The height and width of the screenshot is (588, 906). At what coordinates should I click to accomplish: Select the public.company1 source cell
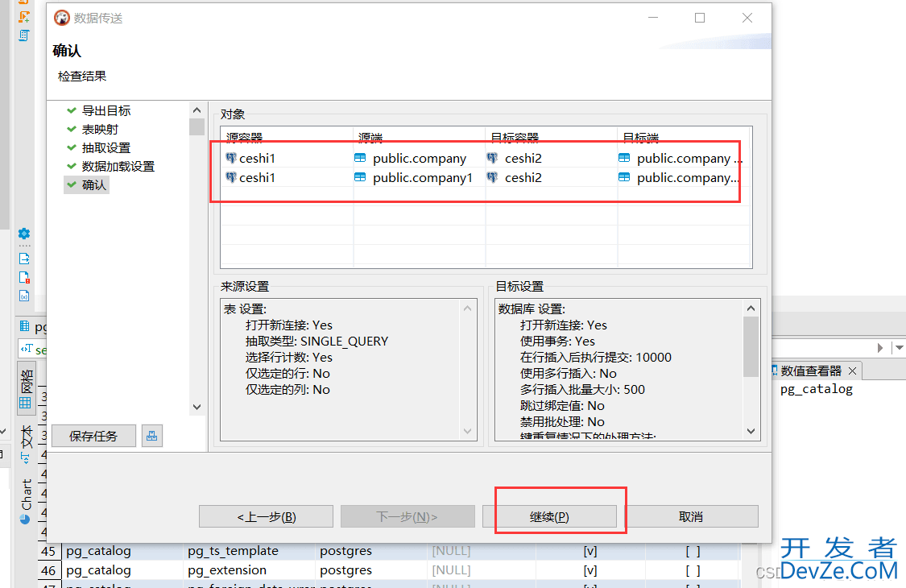pos(419,177)
